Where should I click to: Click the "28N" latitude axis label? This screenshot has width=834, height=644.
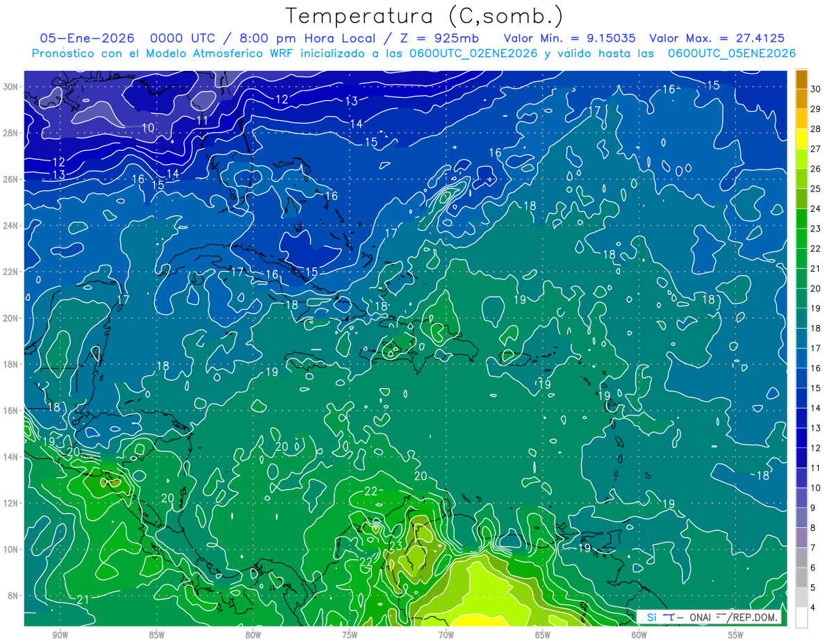tap(12, 133)
